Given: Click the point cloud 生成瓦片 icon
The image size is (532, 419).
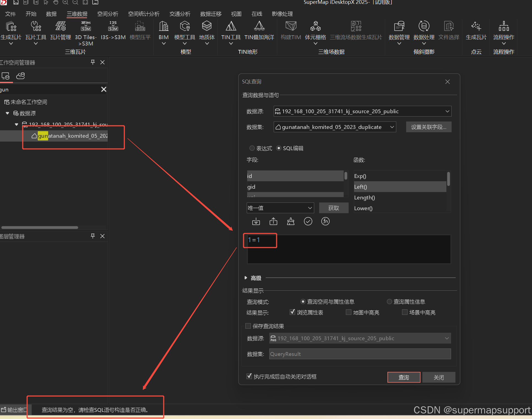Looking at the screenshot, I should (x=476, y=26).
